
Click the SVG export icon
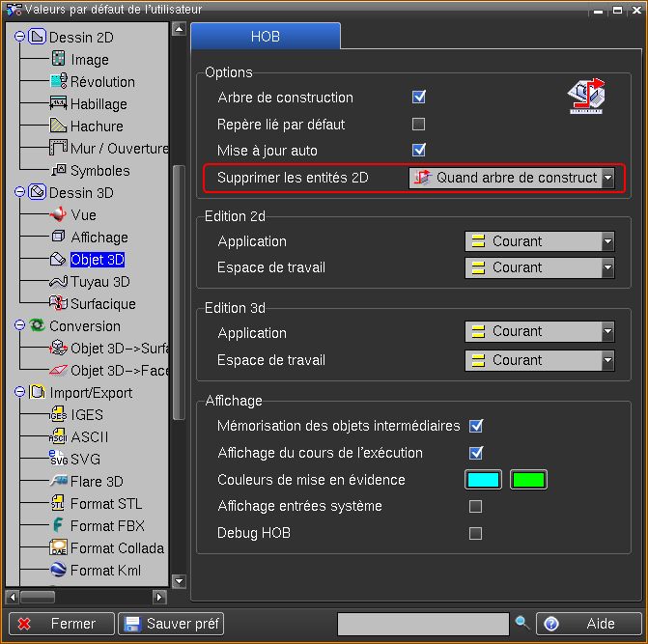57,460
